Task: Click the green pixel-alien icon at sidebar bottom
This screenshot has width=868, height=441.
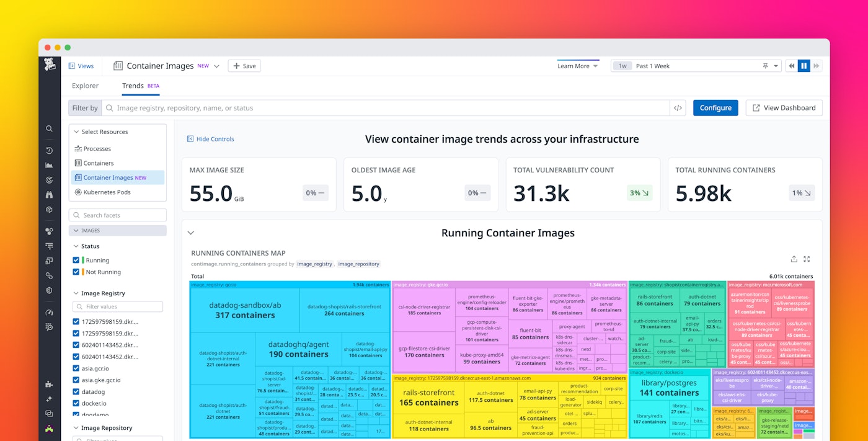Action: (50, 428)
